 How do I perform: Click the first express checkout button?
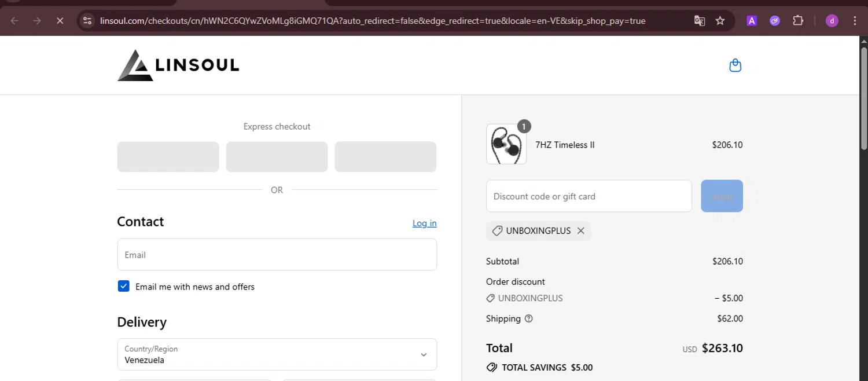tap(168, 157)
